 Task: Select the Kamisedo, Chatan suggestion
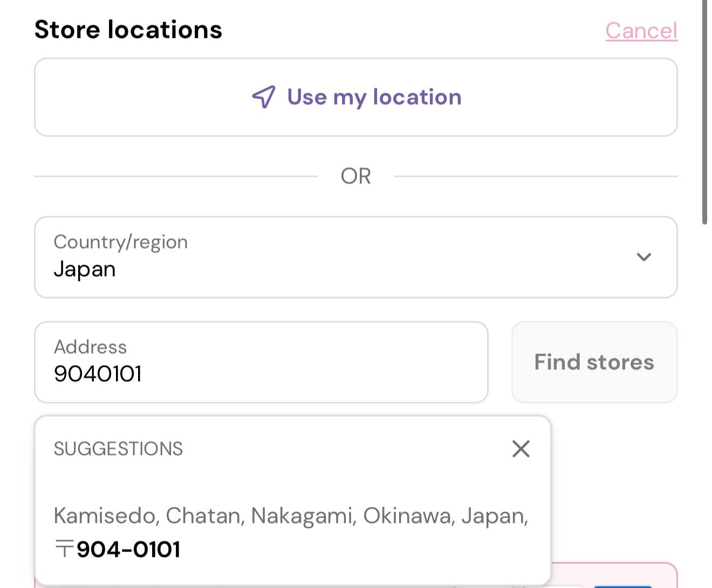click(291, 516)
